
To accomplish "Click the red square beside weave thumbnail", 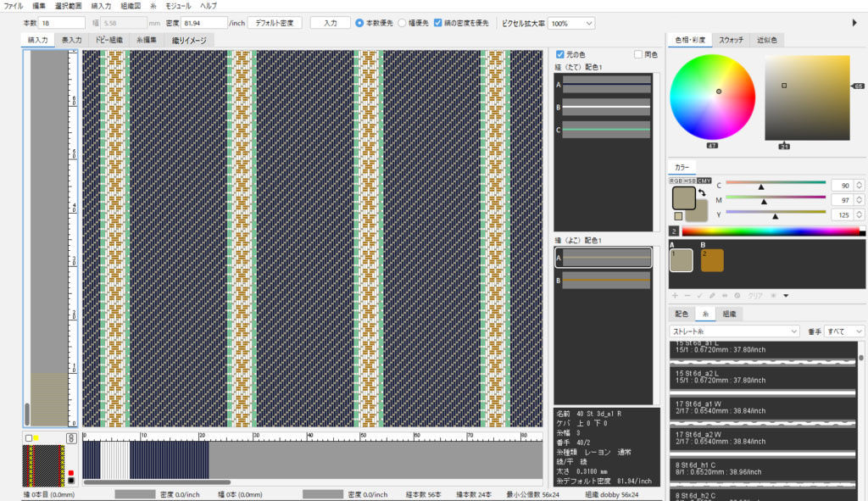I will (x=70, y=473).
